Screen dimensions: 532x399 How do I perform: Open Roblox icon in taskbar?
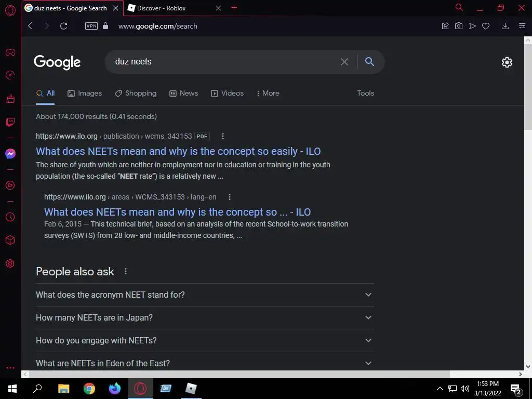[x=191, y=389]
